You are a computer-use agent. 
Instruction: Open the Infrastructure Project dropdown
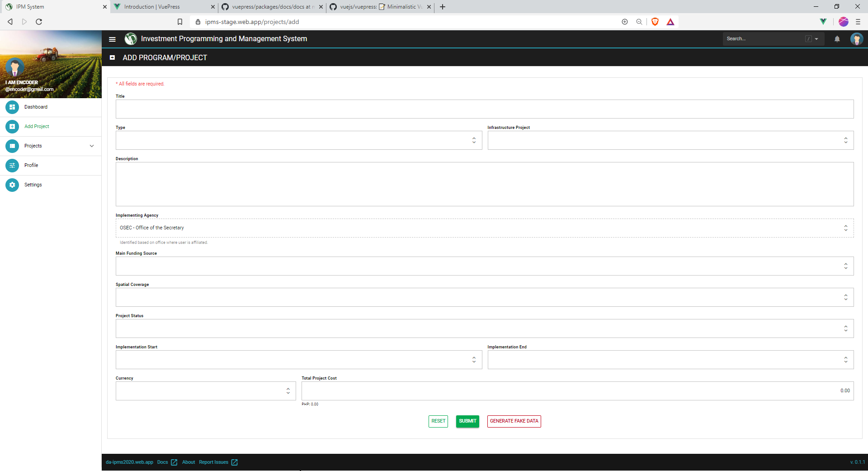pos(670,140)
